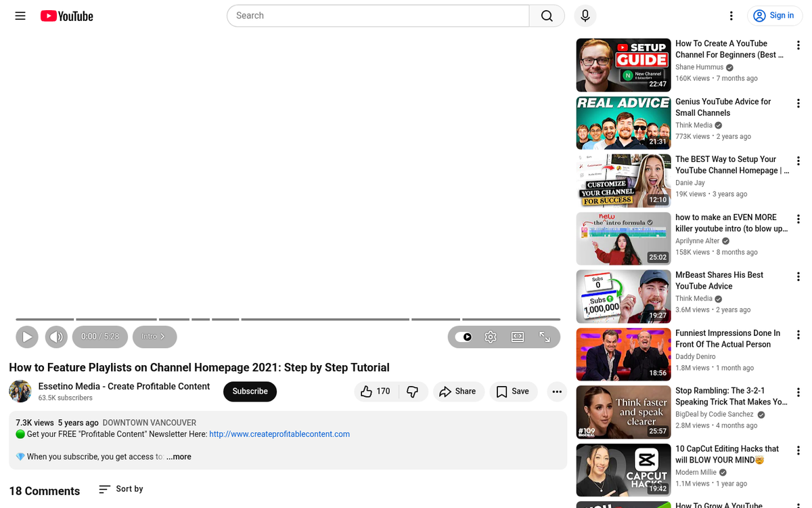
Task: Toggle the autoplay switch
Action: [x=464, y=337]
